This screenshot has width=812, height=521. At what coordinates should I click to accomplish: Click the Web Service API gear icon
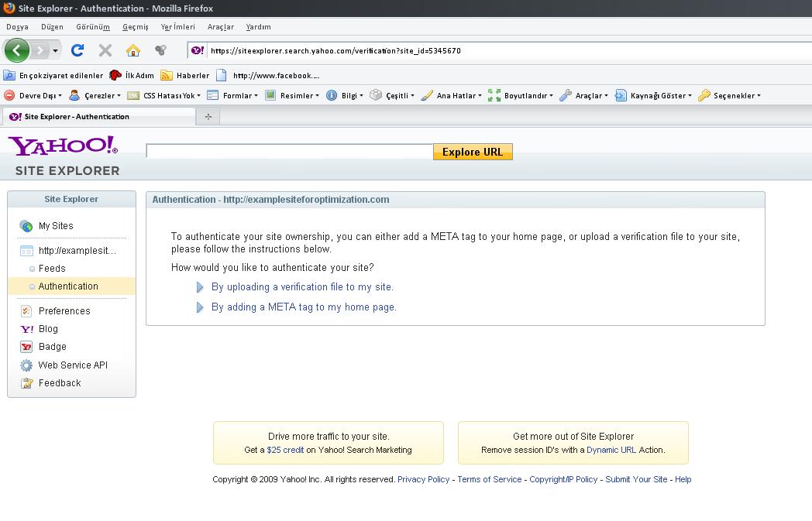click(26, 365)
